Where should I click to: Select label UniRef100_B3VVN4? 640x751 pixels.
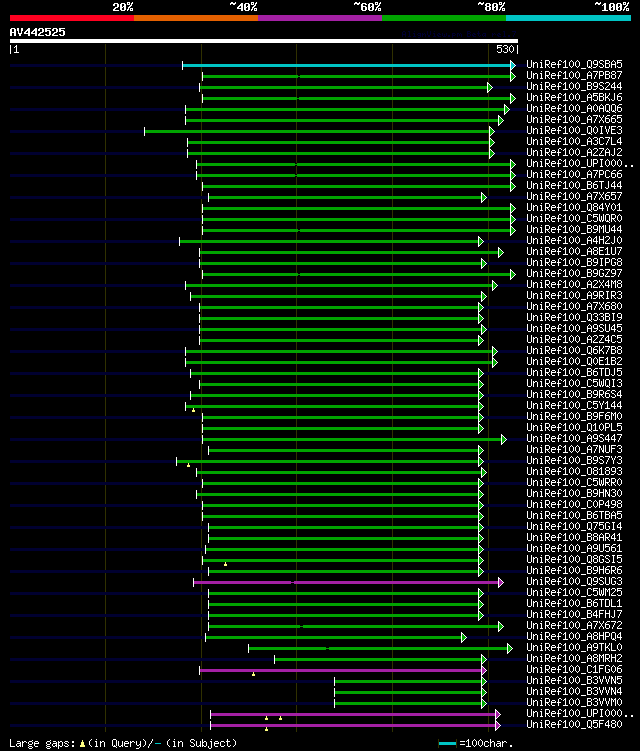pyautogui.click(x=574, y=692)
